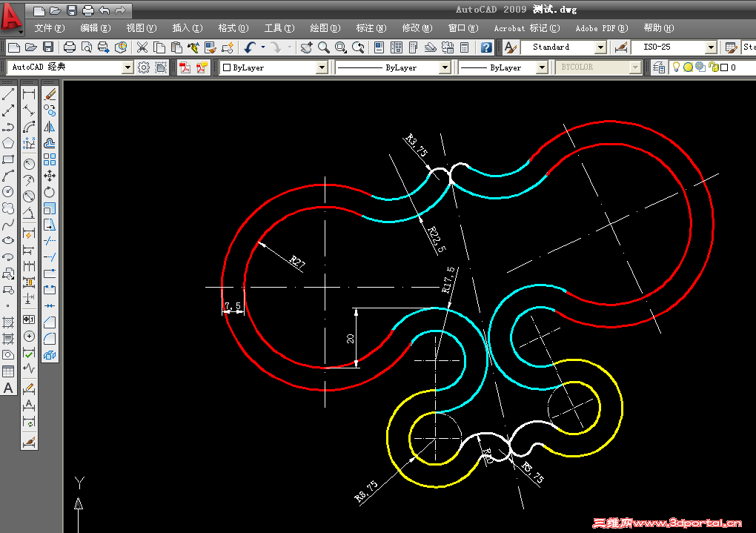Toggle layer 0 viewport freeze icon
756x533 pixels.
pyautogui.click(x=700, y=67)
